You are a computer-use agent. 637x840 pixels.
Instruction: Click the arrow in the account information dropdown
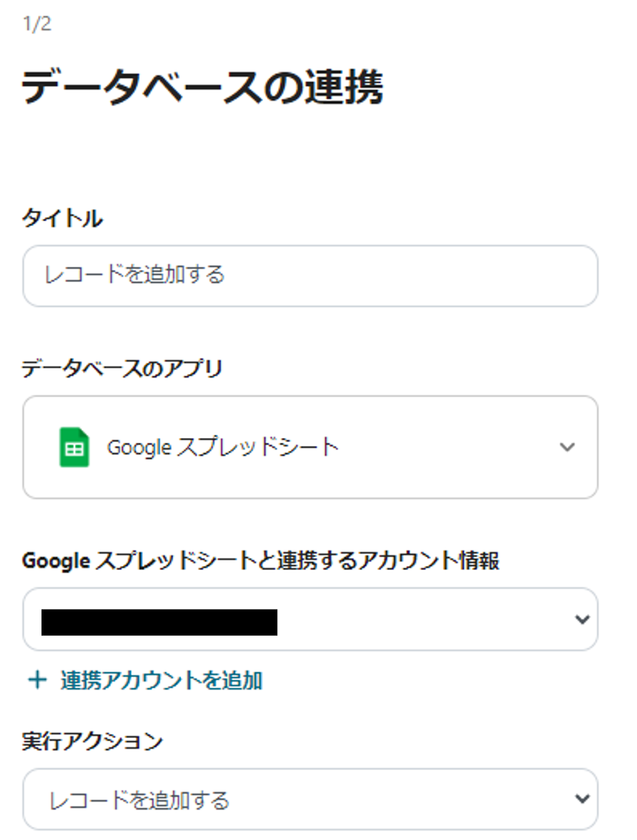point(582,620)
